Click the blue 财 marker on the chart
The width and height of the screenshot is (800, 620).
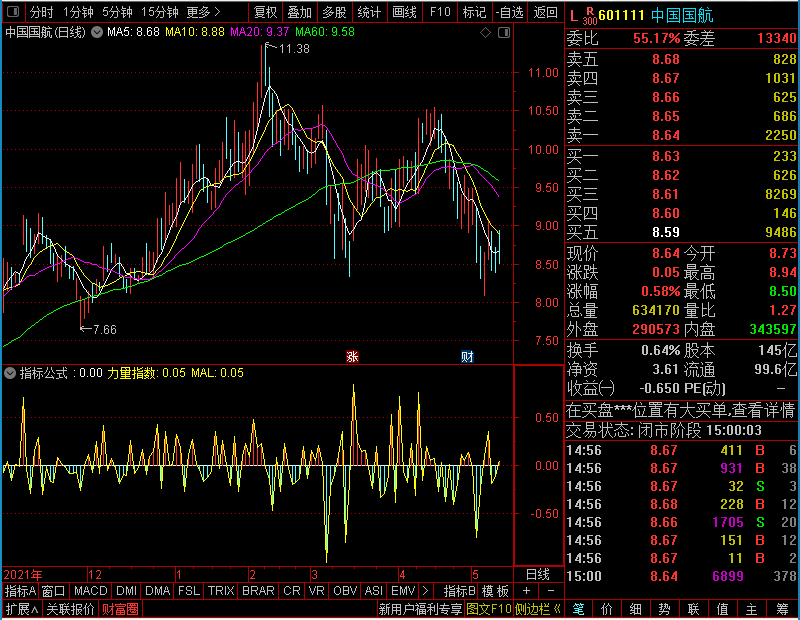(467, 356)
